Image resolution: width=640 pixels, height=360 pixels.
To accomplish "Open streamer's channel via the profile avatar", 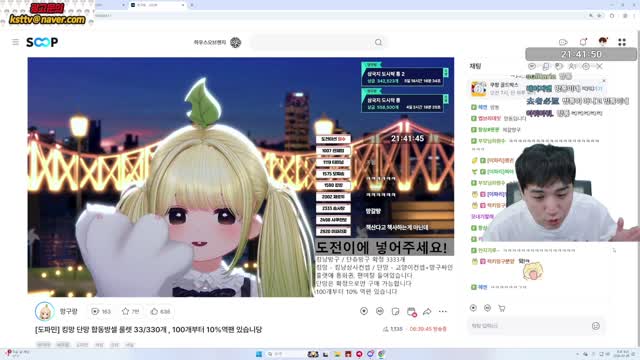I will 44,311.
